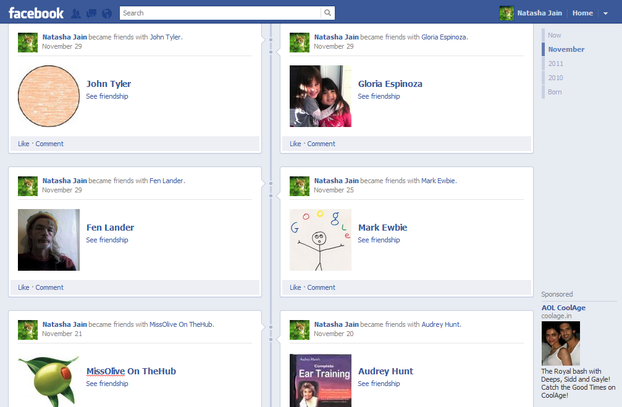622x407 pixels.
Task: Focus the Search input field
Action: 220,13
